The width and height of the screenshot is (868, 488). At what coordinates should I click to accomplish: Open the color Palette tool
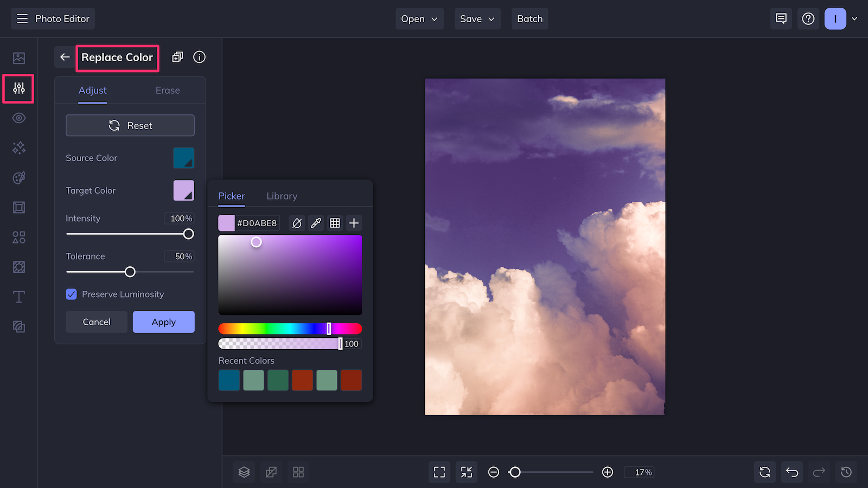(x=18, y=177)
